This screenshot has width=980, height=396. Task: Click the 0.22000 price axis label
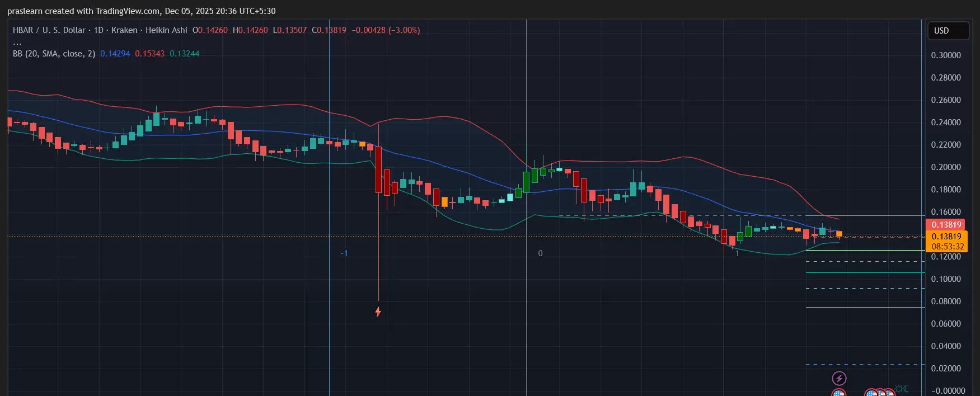point(946,145)
